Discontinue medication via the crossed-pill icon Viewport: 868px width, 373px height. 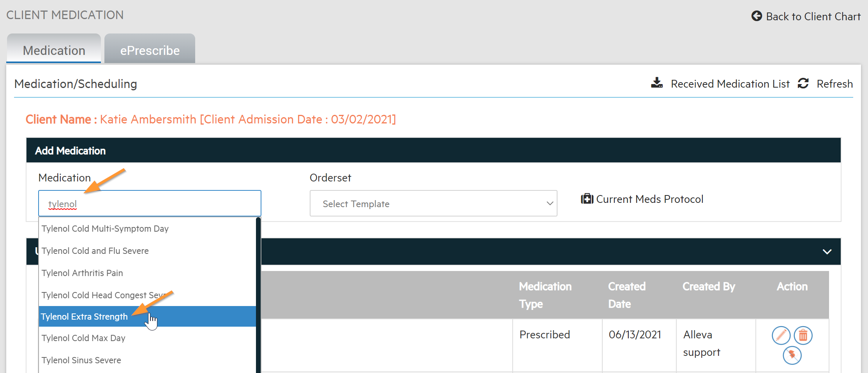[792, 355]
